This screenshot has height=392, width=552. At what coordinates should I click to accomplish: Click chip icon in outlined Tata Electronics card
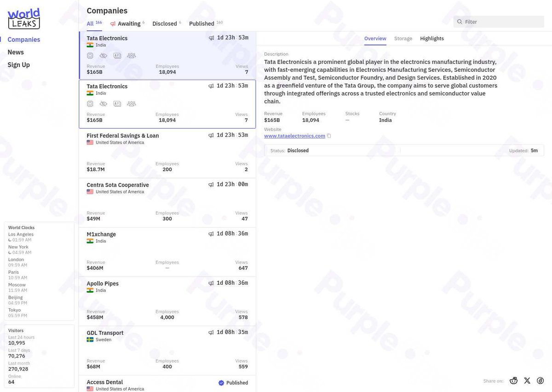point(90,104)
